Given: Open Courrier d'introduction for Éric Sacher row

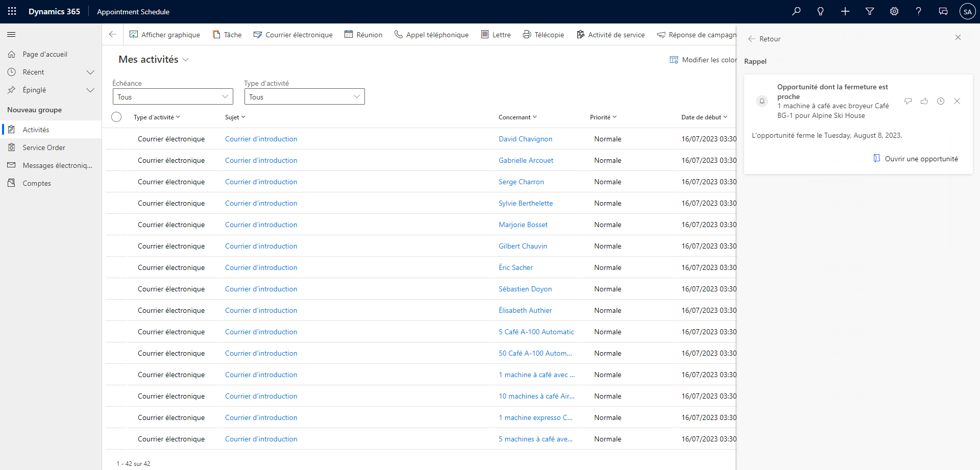Looking at the screenshot, I should (261, 267).
